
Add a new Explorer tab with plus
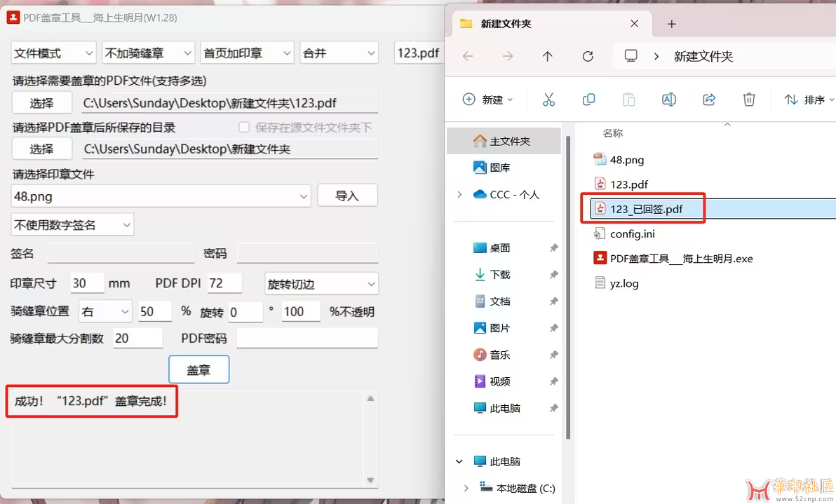click(672, 24)
